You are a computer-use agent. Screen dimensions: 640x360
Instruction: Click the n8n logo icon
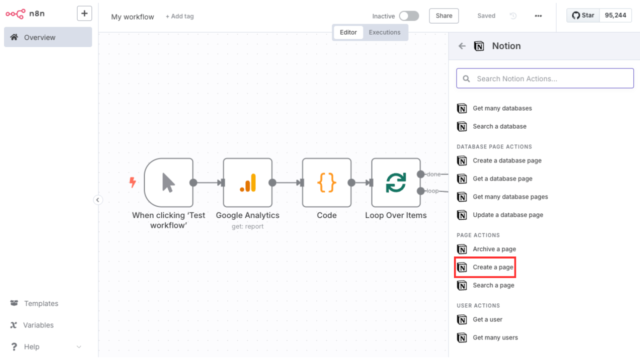click(15, 14)
